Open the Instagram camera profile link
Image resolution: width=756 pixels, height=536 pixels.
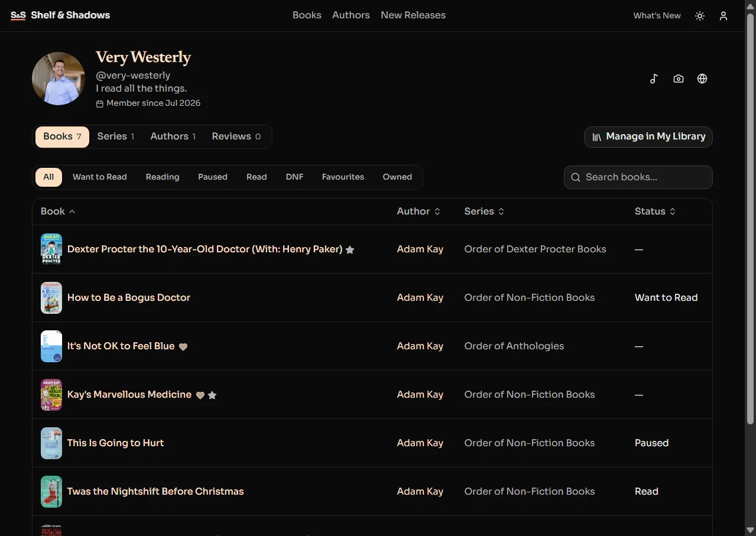(679, 79)
